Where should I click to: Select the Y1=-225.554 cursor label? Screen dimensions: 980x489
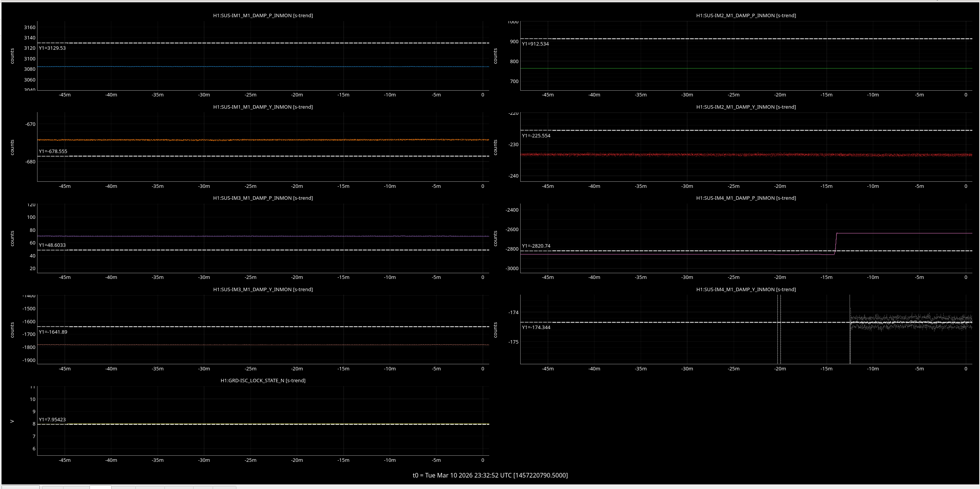pyautogui.click(x=536, y=136)
